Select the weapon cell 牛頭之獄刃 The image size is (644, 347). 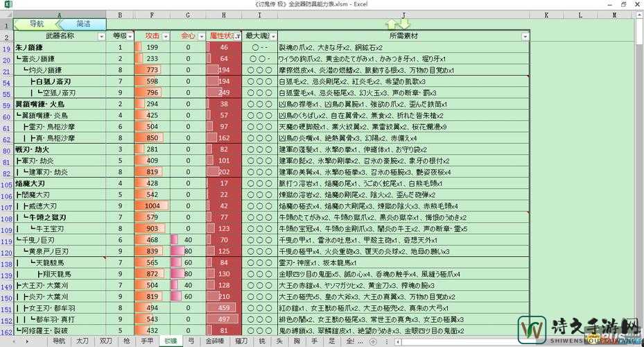click(x=60, y=217)
